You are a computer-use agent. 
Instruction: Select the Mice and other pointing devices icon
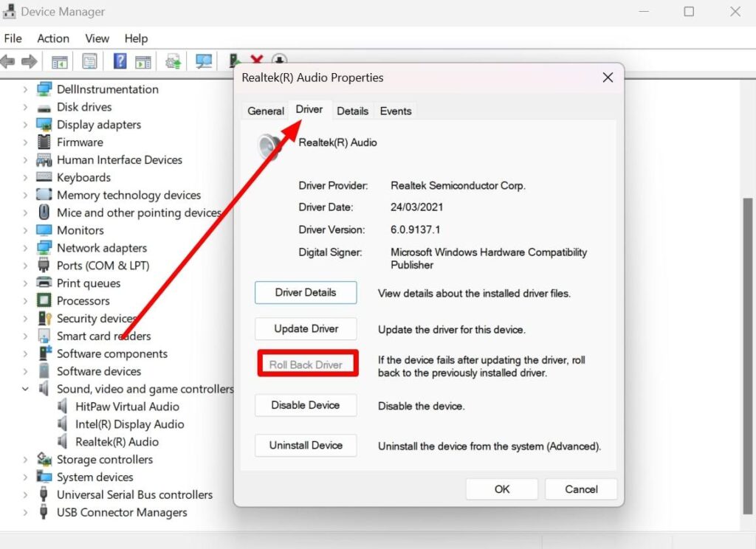click(44, 213)
